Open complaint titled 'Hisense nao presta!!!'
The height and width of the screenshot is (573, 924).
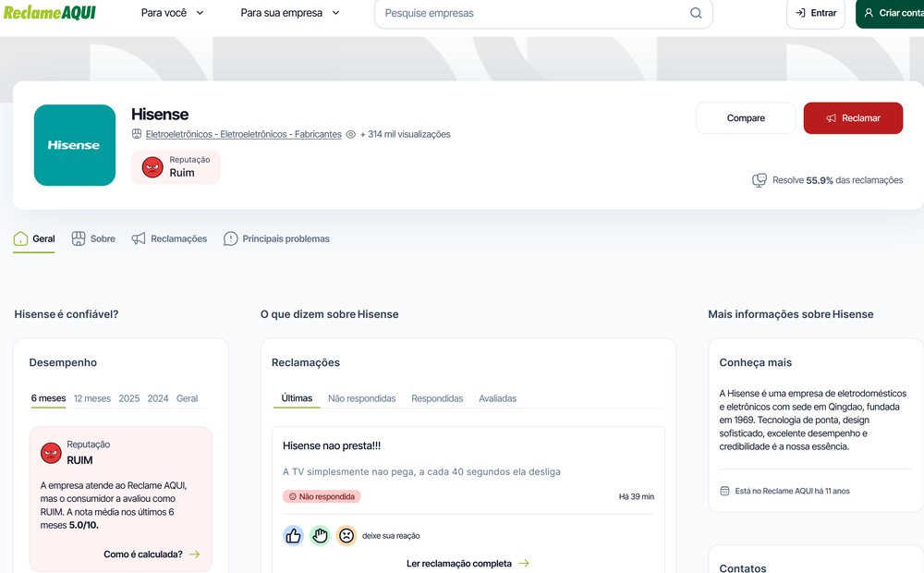pos(332,445)
